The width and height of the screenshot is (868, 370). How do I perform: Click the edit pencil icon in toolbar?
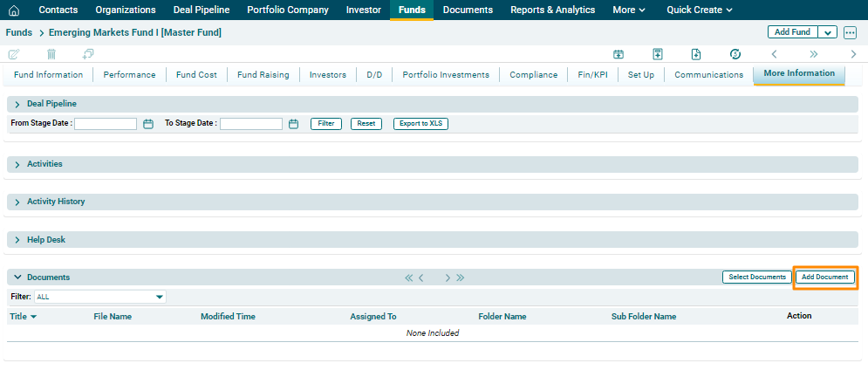14,54
